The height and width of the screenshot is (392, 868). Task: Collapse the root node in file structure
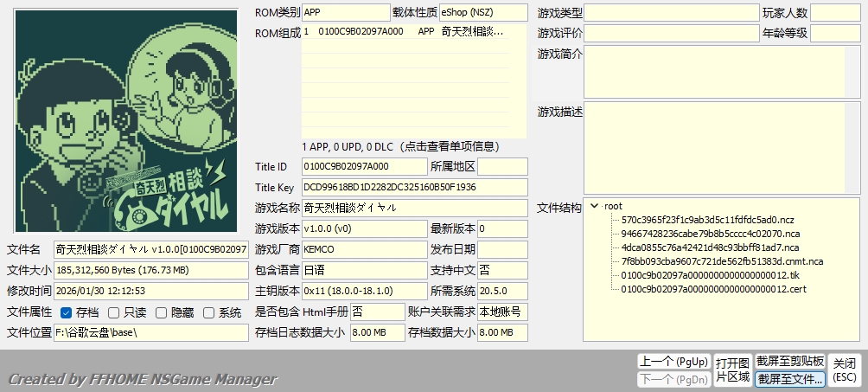595,206
